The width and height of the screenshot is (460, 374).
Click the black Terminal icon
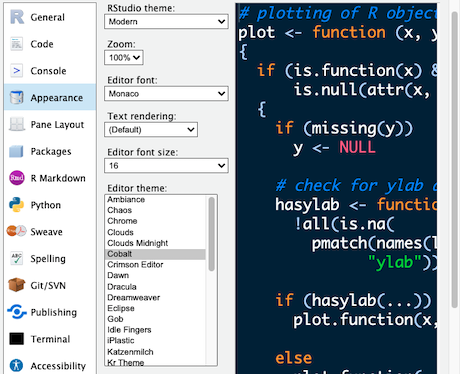tap(16, 339)
